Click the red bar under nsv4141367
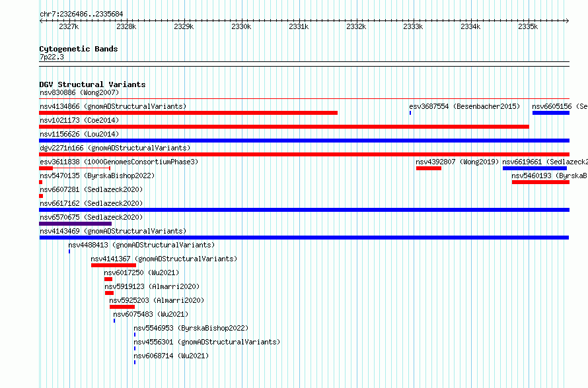Screen dimensions: 588x388 tap(114, 265)
